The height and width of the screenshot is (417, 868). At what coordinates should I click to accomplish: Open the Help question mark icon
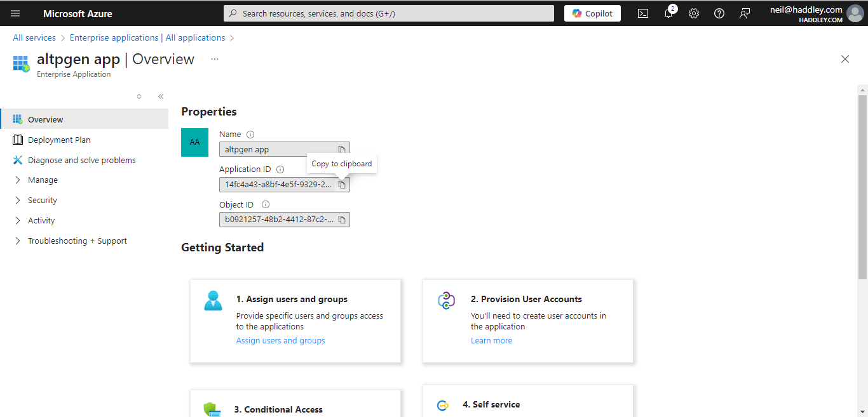(719, 13)
